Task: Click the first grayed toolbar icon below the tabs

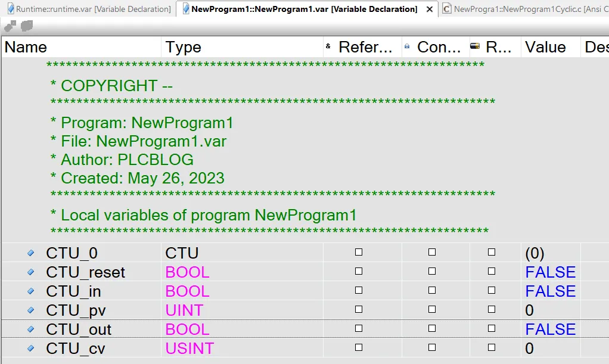Action: pos(8,26)
